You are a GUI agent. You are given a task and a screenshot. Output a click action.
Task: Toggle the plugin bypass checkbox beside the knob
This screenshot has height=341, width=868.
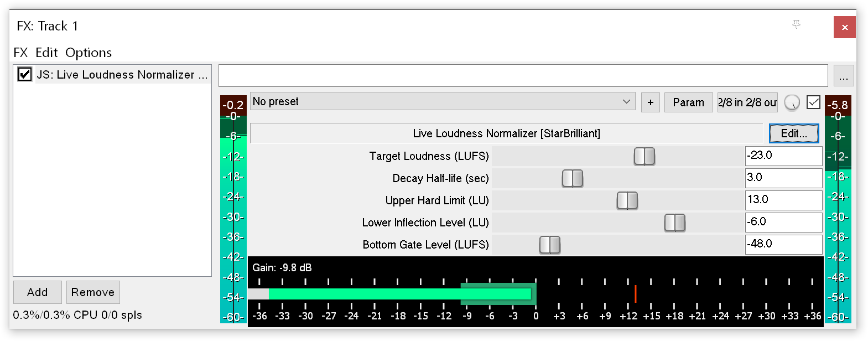813,102
